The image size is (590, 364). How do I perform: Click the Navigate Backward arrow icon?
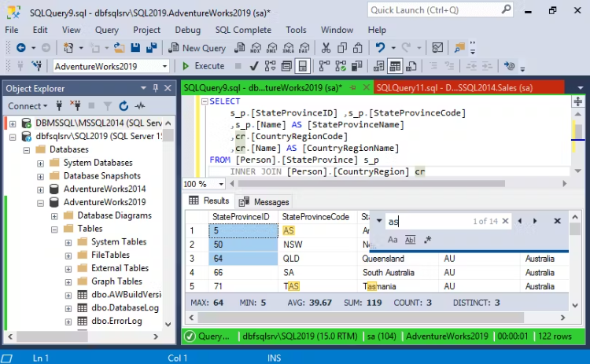pos(21,48)
